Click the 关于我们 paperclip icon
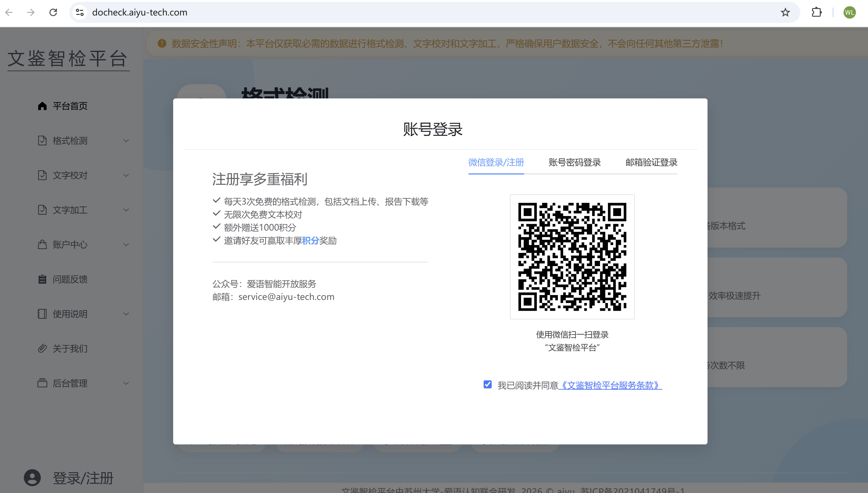Screen dimensions: 868x493 (x=42, y=348)
